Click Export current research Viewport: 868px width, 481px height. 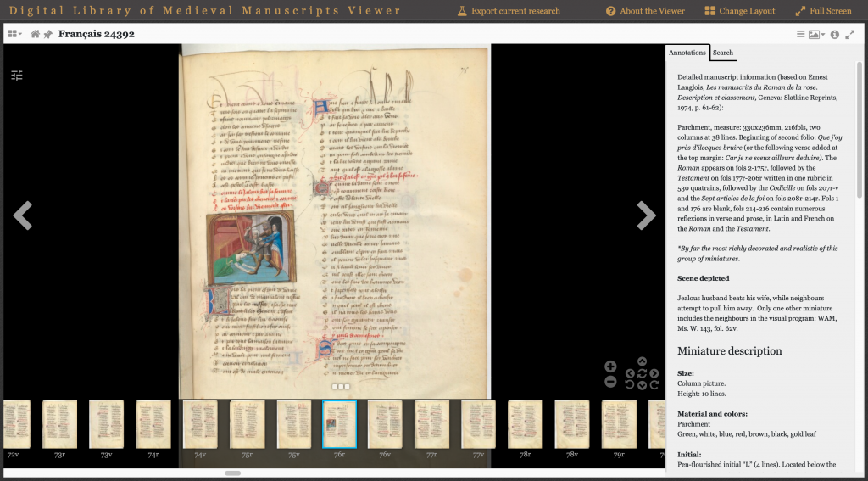[x=509, y=11]
